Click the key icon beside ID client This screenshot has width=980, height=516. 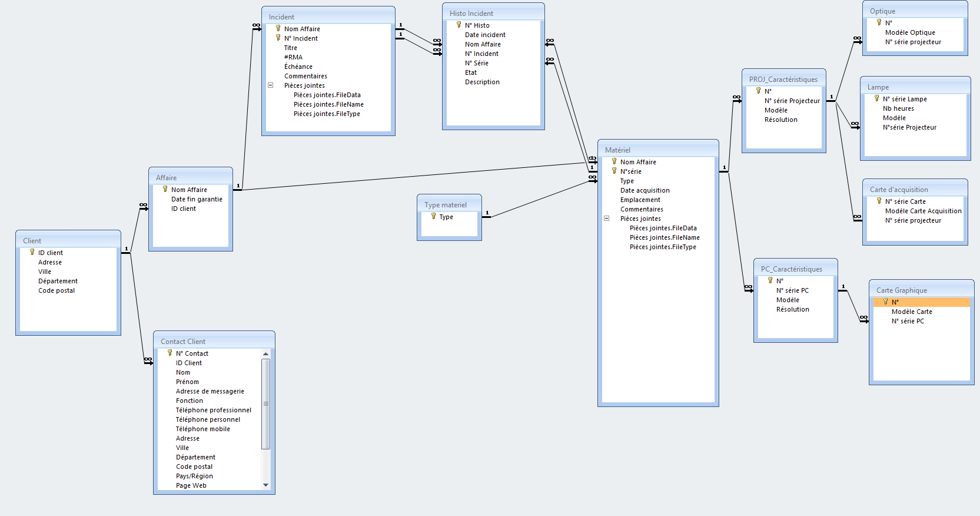pos(32,252)
